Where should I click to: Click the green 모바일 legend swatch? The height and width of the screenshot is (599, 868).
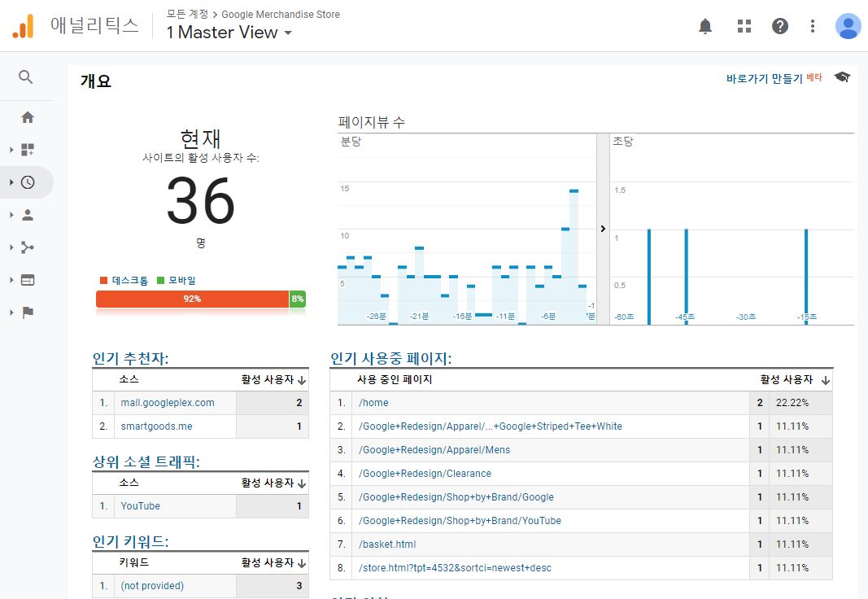pos(160,280)
